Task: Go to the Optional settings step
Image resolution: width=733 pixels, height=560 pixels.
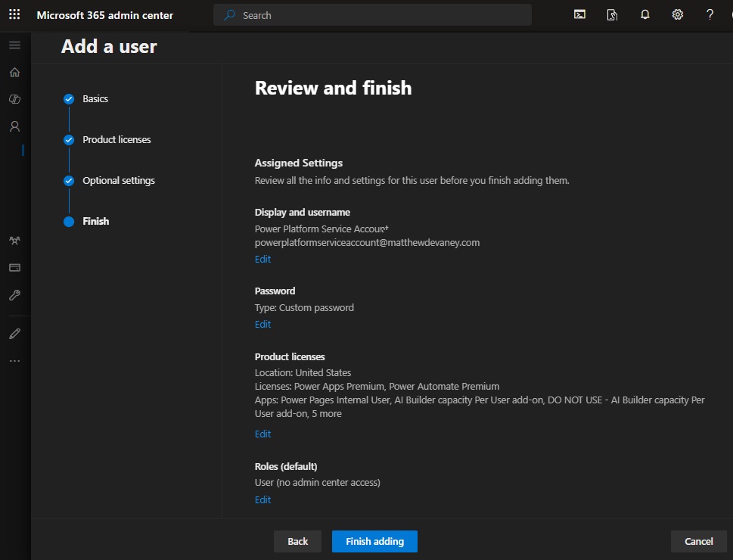Action: coord(119,181)
